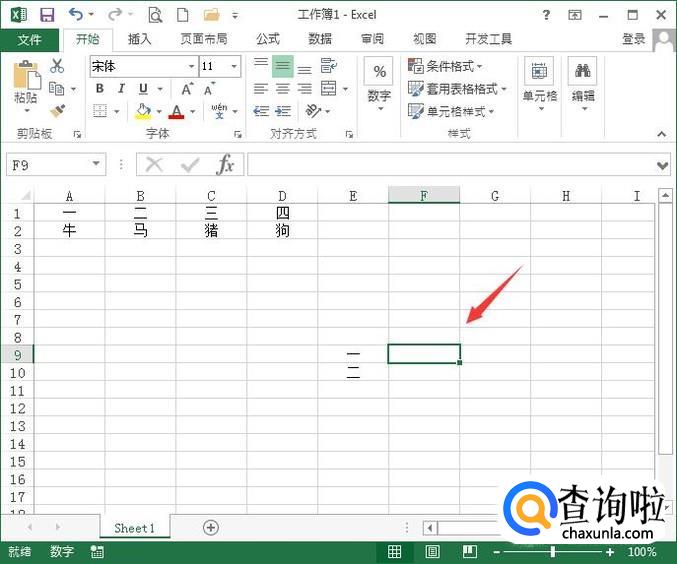Viewport: 677px width, 564px height.
Task: Increase indent of cell content
Action: click(x=283, y=111)
